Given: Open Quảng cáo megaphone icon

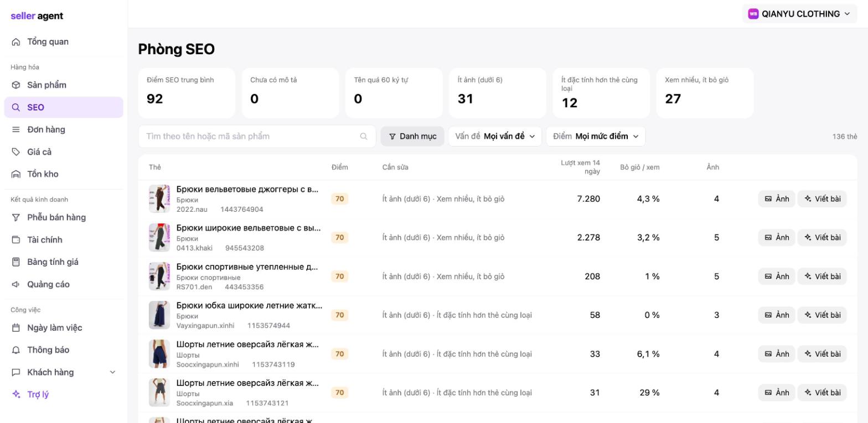Looking at the screenshot, I should point(16,284).
